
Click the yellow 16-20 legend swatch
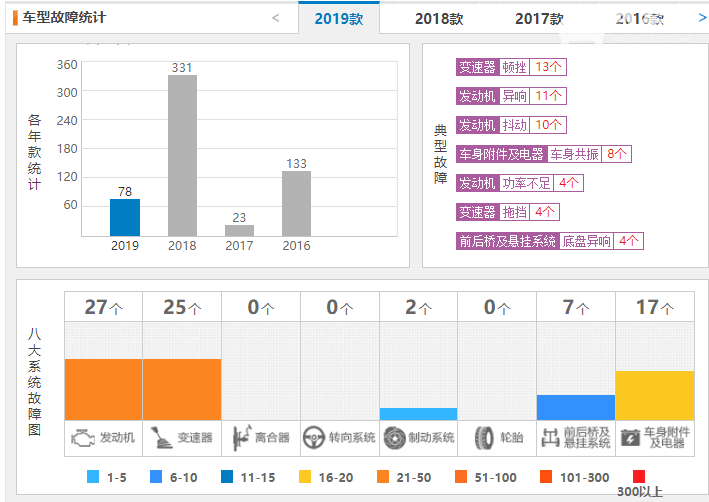click(x=305, y=477)
